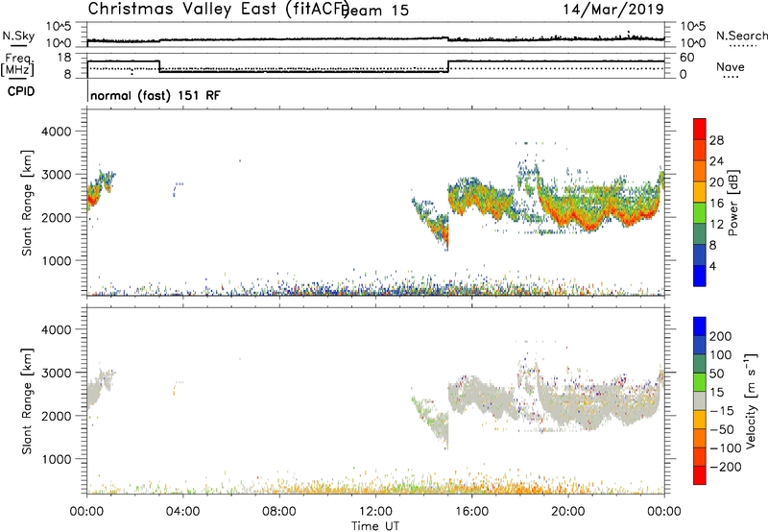
Task: Select the CPID label
Action: (x=21, y=91)
